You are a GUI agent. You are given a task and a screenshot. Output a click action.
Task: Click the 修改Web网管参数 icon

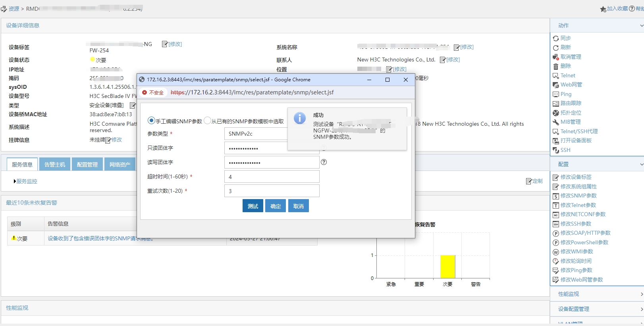(556, 280)
